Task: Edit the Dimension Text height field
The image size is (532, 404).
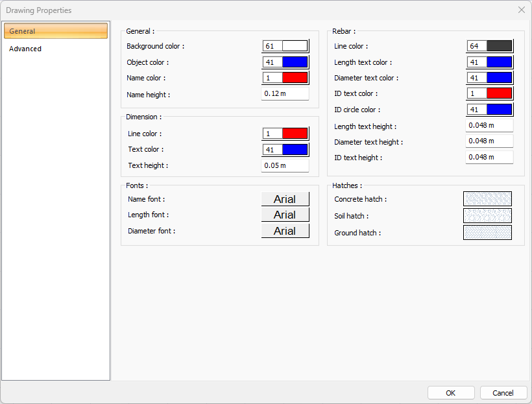Action: (285, 165)
